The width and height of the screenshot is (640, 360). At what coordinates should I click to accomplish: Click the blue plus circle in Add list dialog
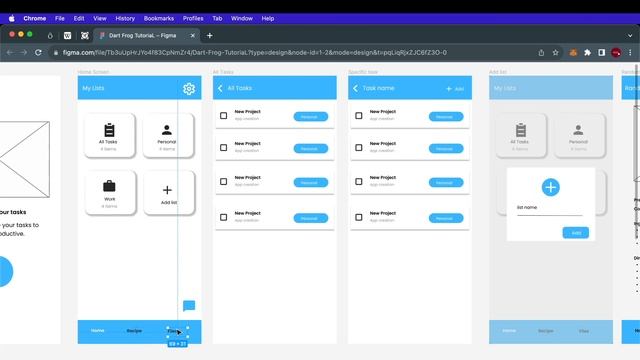(x=551, y=187)
